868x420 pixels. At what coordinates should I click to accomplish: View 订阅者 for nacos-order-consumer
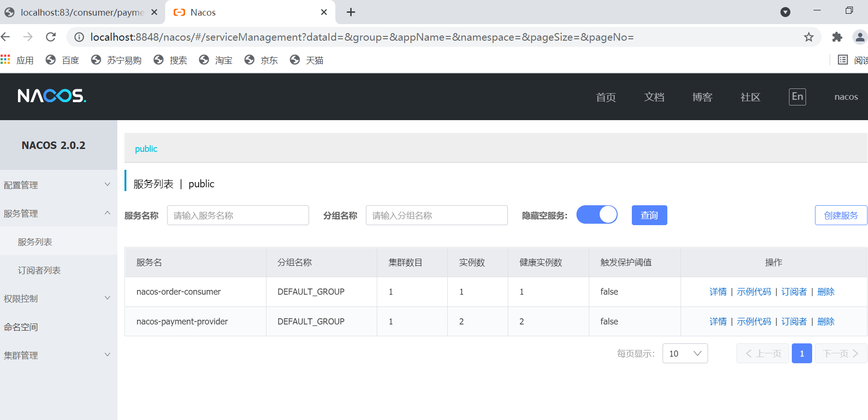(x=794, y=292)
